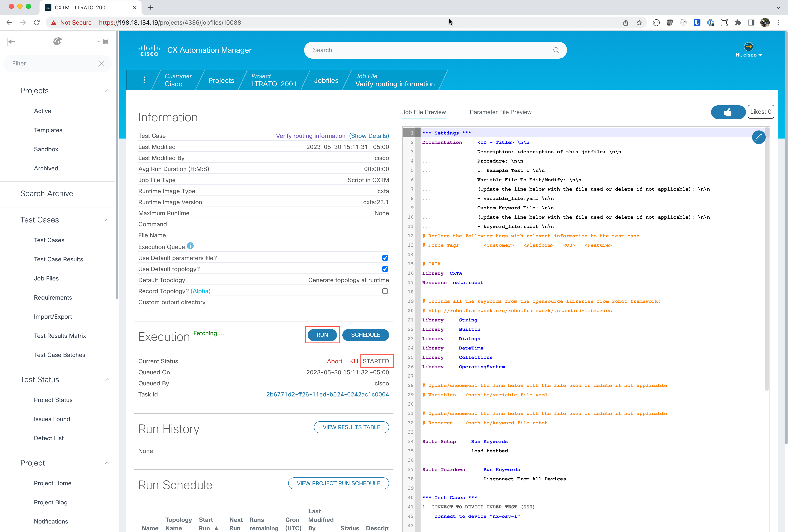The image size is (788, 532).
Task: Collapse the Test Cases sidebar section
Action: pyautogui.click(x=107, y=220)
